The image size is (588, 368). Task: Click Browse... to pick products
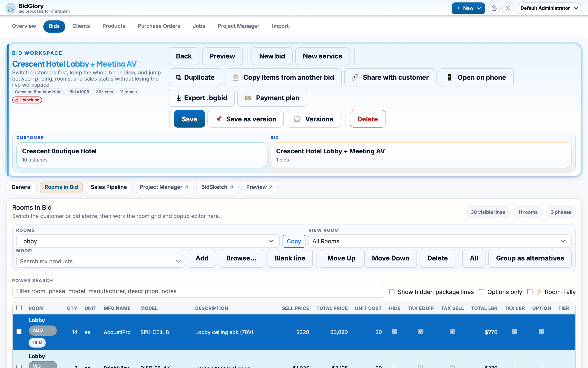tap(242, 258)
